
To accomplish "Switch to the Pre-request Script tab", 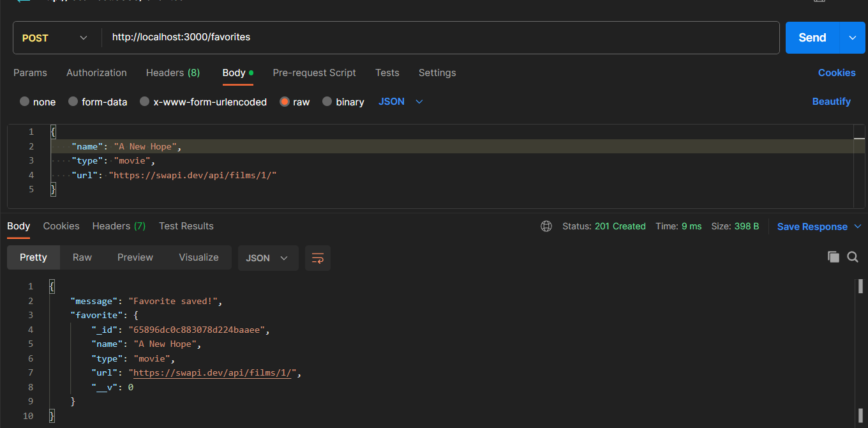I will tap(314, 73).
